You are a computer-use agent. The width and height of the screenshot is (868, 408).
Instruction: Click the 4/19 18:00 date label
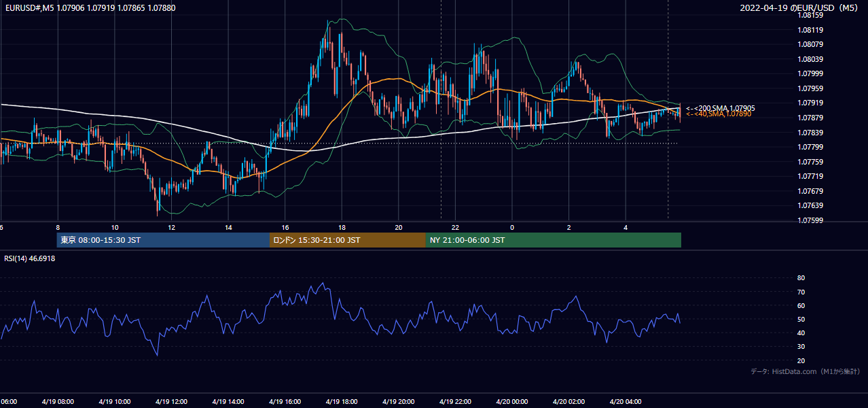(x=341, y=402)
